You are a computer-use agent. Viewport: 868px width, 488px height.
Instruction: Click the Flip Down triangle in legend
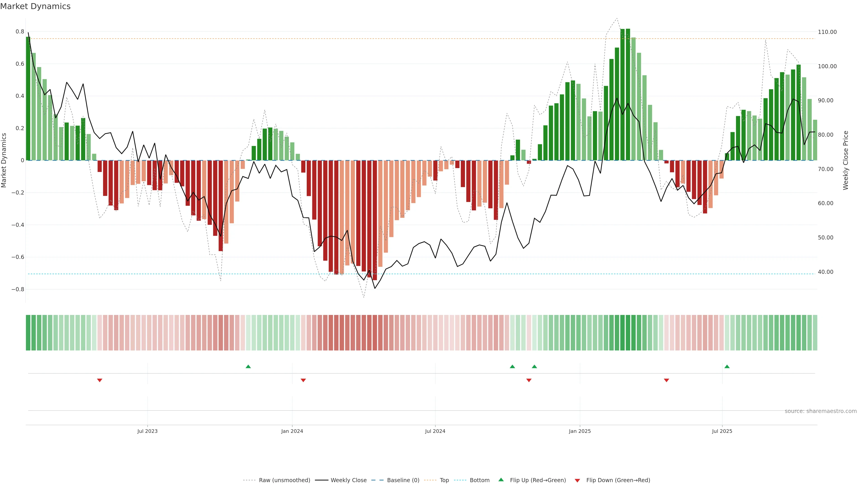pyautogui.click(x=577, y=480)
